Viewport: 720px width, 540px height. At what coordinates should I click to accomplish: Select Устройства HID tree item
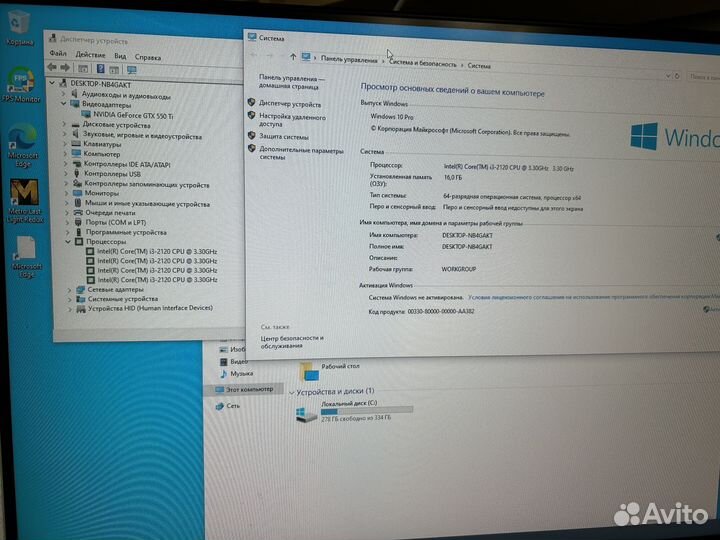pyautogui.click(x=150, y=308)
